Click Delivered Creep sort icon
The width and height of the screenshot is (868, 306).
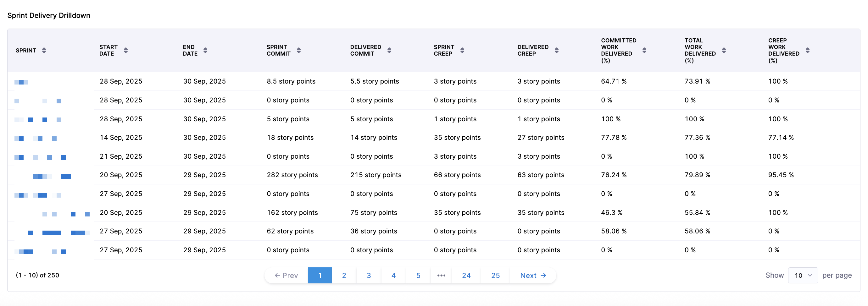[556, 51]
